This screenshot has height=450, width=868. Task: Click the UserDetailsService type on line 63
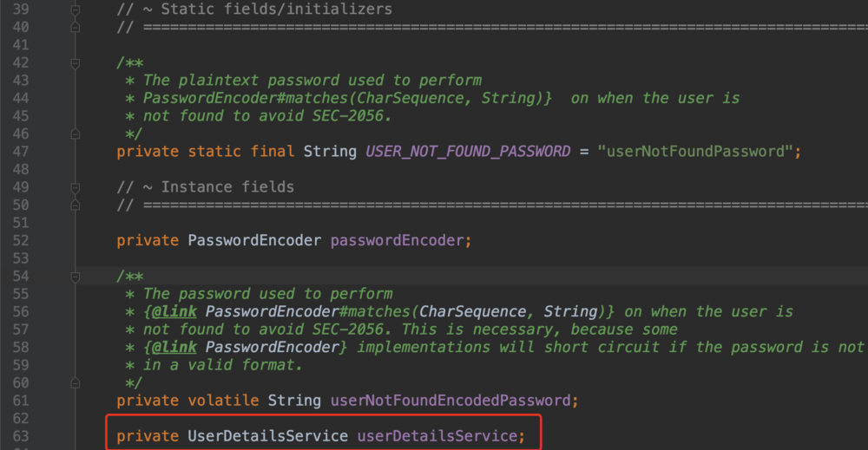(x=268, y=436)
